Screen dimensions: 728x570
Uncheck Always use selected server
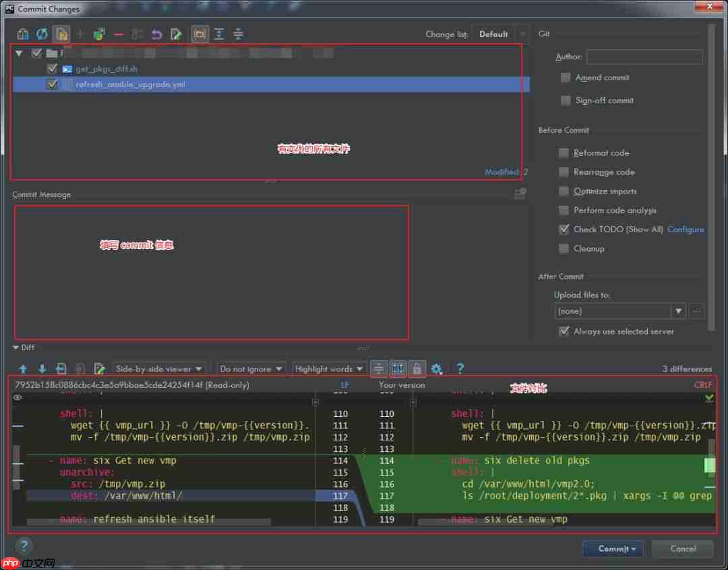coord(564,331)
